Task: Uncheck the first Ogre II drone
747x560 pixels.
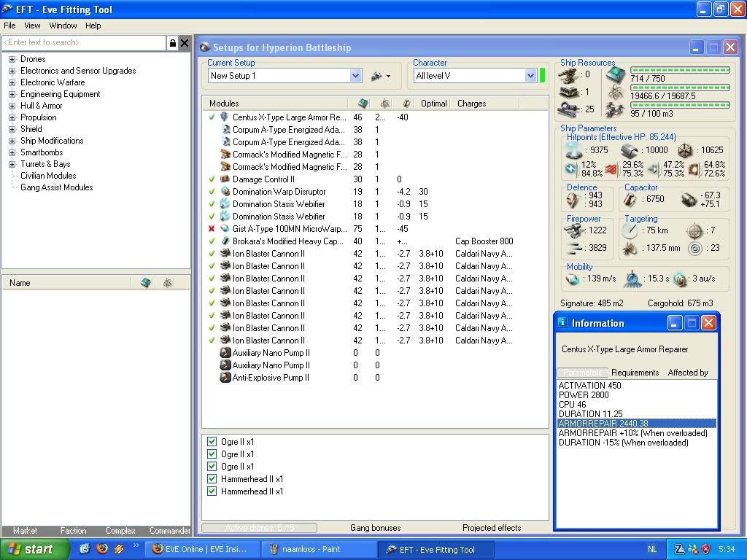Action: point(212,442)
